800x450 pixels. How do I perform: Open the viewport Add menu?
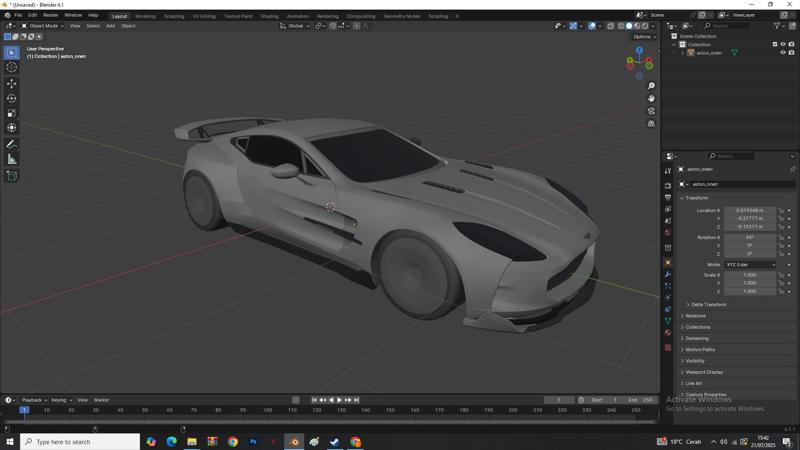[x=110, y=26]
